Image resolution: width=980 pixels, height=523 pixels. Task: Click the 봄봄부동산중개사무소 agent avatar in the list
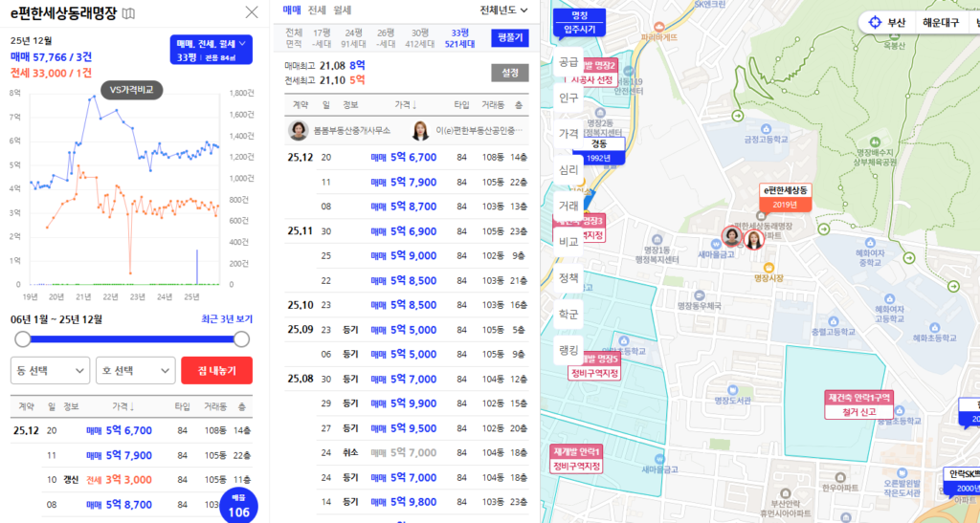click(299, 130)
